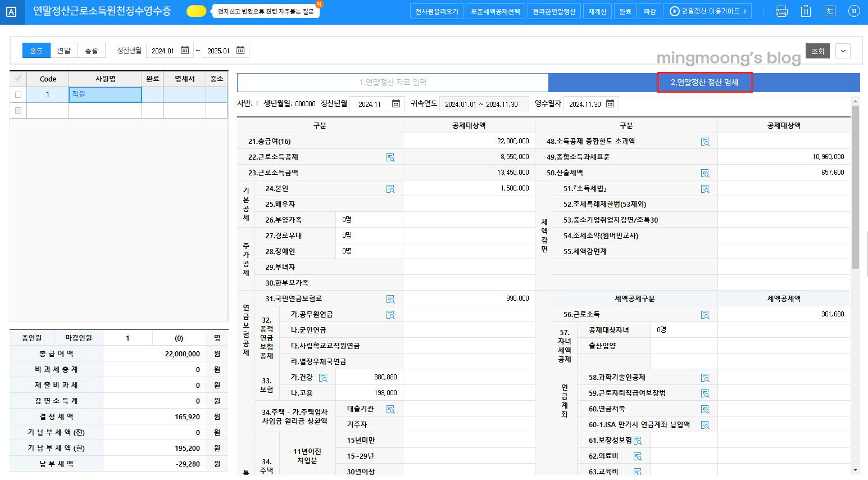Image resolution: width=868 pixels, height=480 pixels.
Task: Click the lookup icon next to 50.산출세액
Action: (705, 173)
